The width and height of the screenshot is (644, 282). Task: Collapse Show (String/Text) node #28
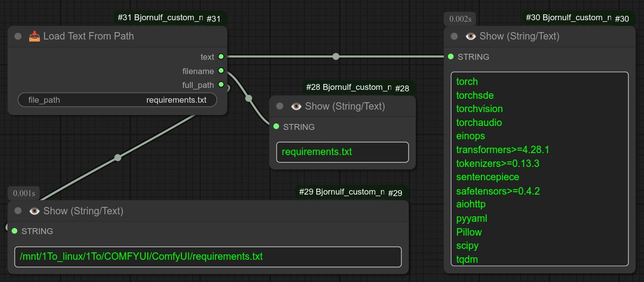pos(280,106)
